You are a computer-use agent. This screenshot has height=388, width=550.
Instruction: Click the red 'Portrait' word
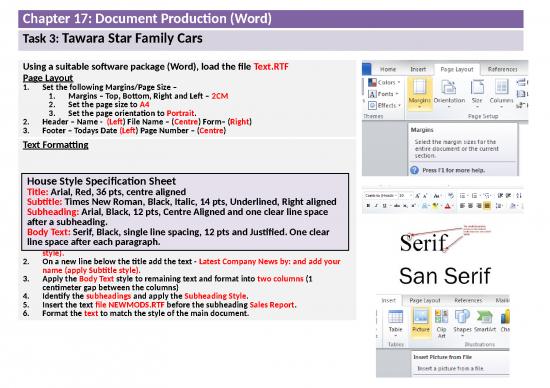pyautogui.click(x=180, y=113)
